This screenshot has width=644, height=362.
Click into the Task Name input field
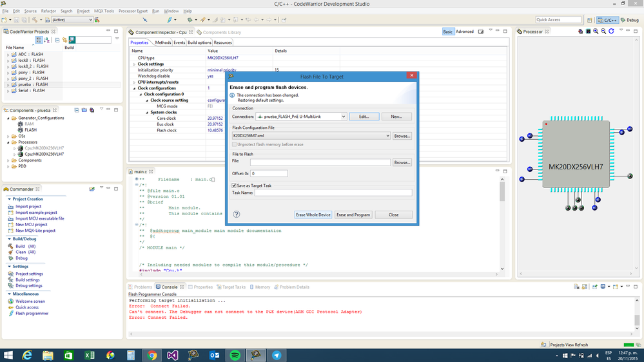pyautogui.click(x=333, y=193)
